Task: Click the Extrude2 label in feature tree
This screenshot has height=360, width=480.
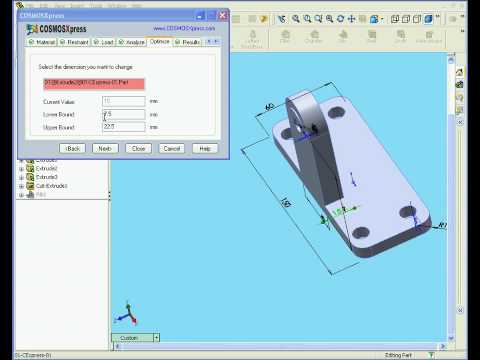Action: [x=46, y=169]
